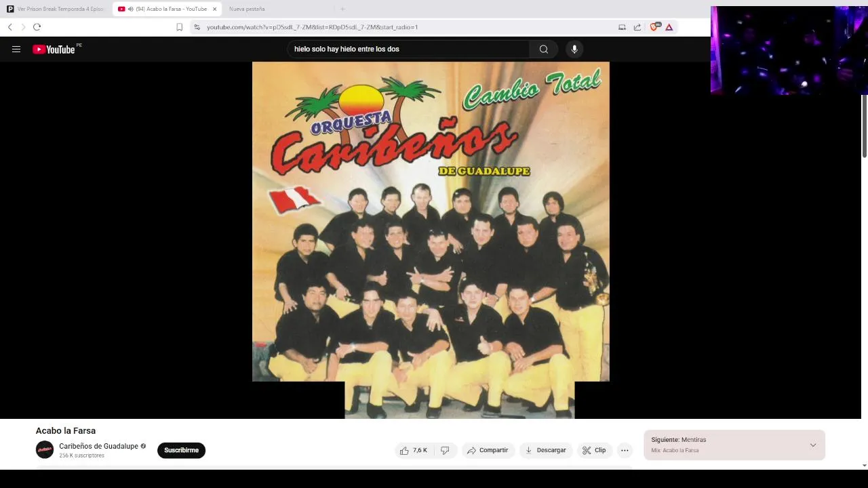Share this page via address bar icon
Image resolution: width=868 pixels, height=488 pixels.
637,27
